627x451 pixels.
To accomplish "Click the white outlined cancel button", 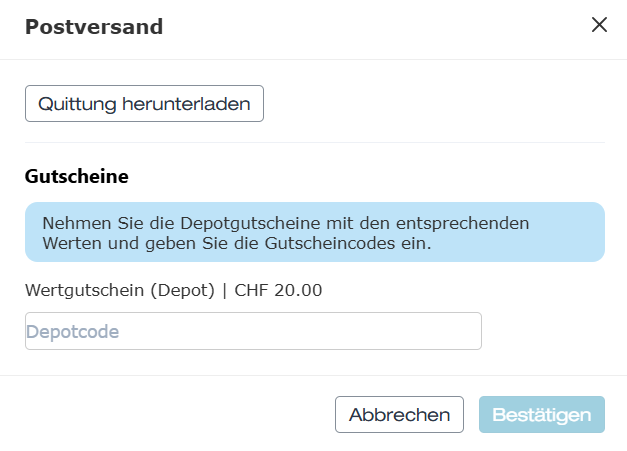I will [x=399, y=415].
